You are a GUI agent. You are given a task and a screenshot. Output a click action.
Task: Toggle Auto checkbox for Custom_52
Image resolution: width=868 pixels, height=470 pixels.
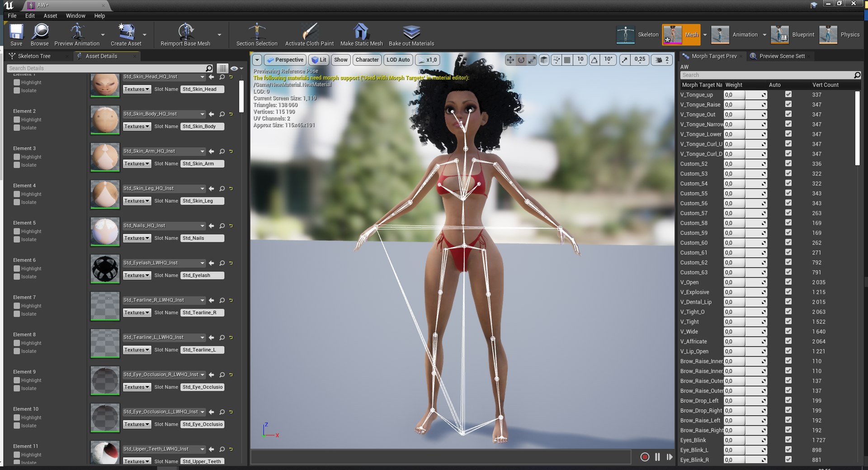point(788,164)
